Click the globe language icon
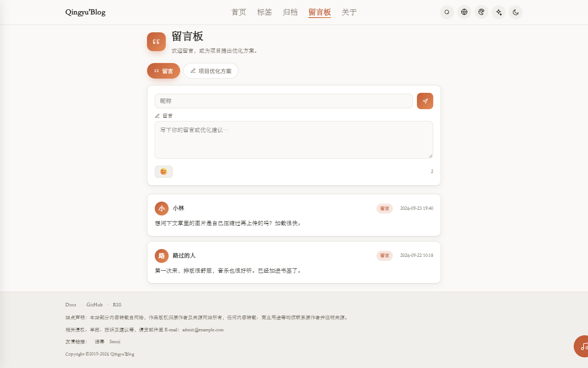This screenshot has width=588, height=368. (x=464, y=12)
